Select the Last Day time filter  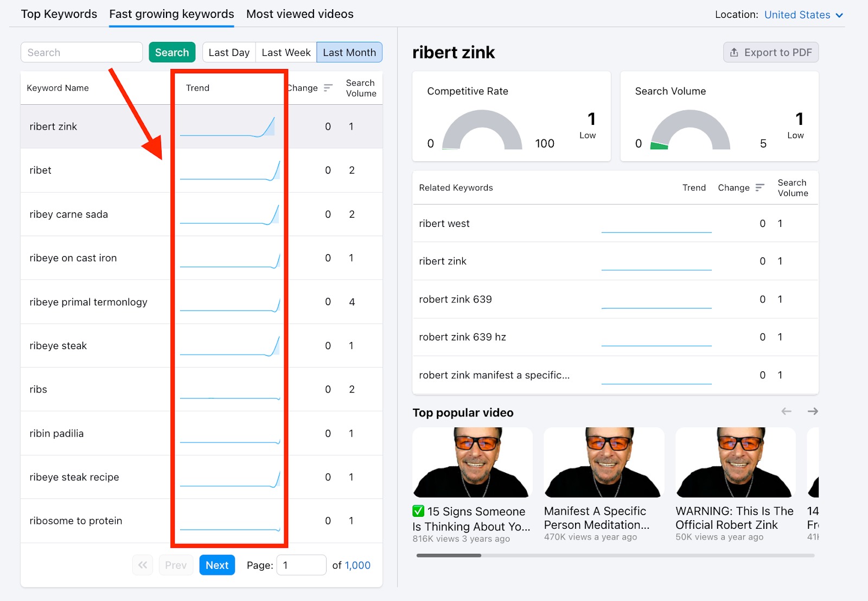coord(228,52)
